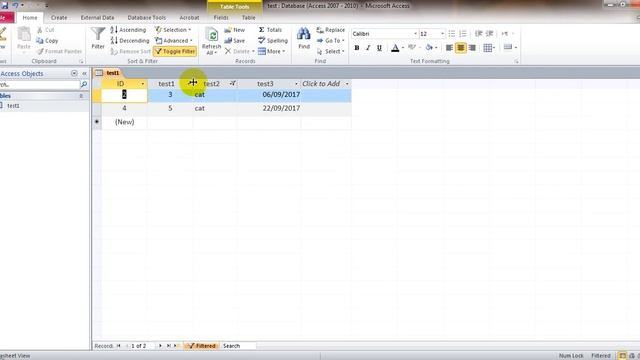Viewport: 640px width, 360px height.
Task: Toggle Bold formatting
Action: tap(357, 48)
